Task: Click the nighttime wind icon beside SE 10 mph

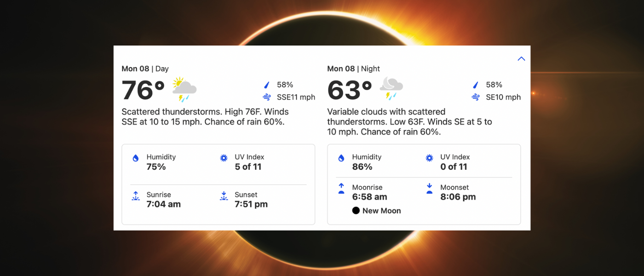Action: (x=476, y=97)
